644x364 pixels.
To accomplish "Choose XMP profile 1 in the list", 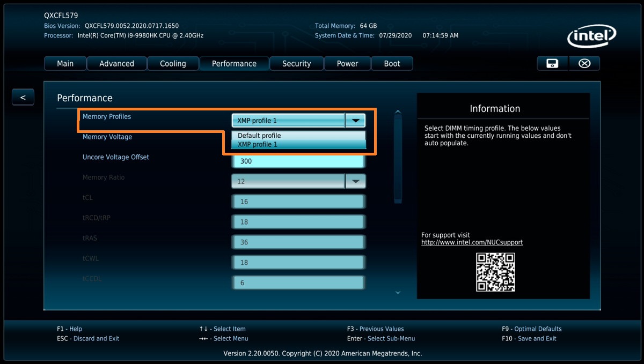I will (298, 144).
